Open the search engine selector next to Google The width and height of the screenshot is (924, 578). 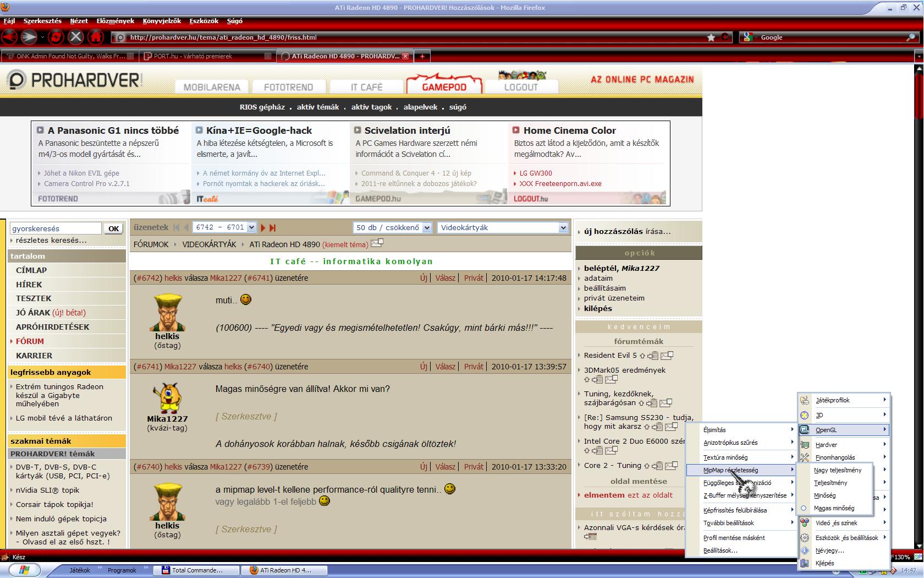[x=749, y=37]
